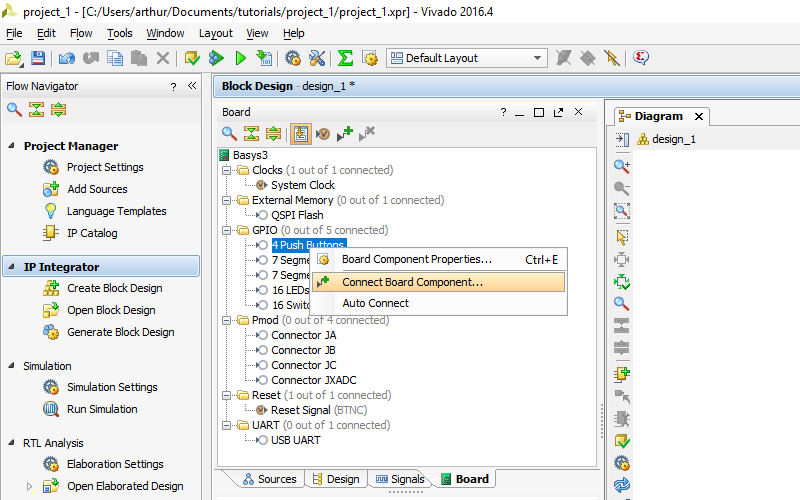
Task: Click Run Simulation in Flow Navigator
Action: pos(102,409)
